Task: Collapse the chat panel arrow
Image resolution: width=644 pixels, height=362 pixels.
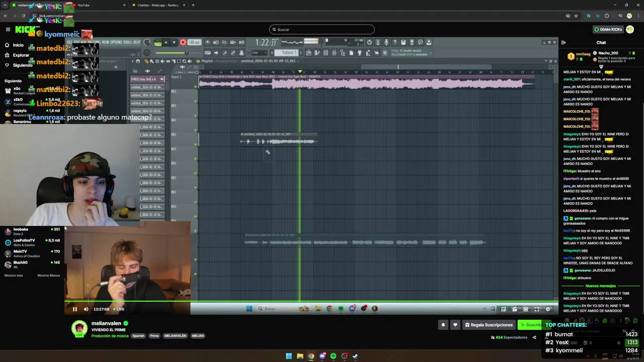Action: point(563,43)
